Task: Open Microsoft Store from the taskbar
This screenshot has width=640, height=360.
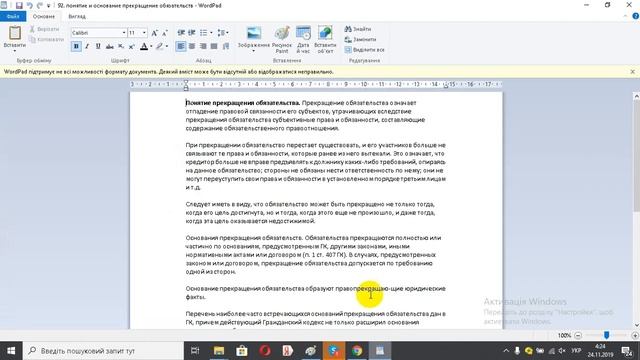Action: coord(242,351)
